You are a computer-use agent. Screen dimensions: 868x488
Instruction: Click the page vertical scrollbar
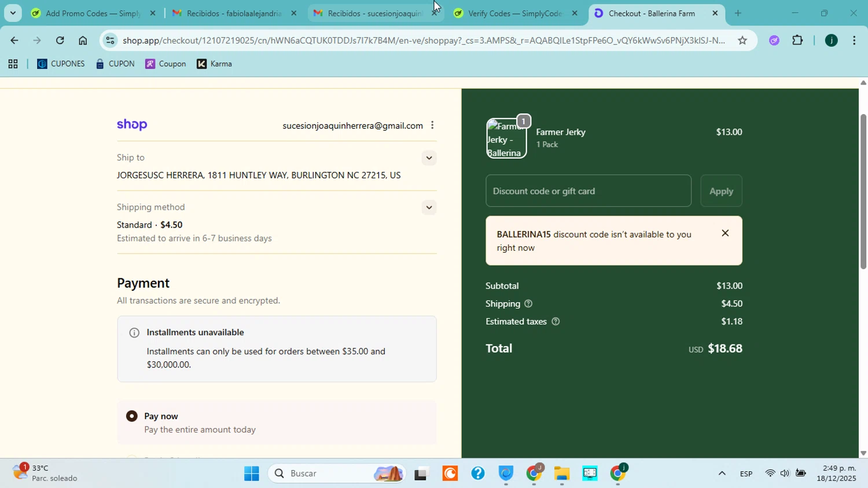pyautogui.click(x=863, y=191)
